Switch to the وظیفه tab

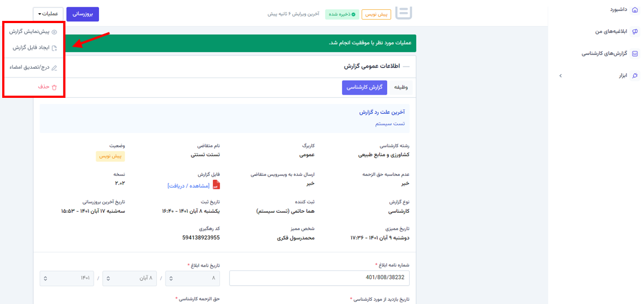click(401, 87)
